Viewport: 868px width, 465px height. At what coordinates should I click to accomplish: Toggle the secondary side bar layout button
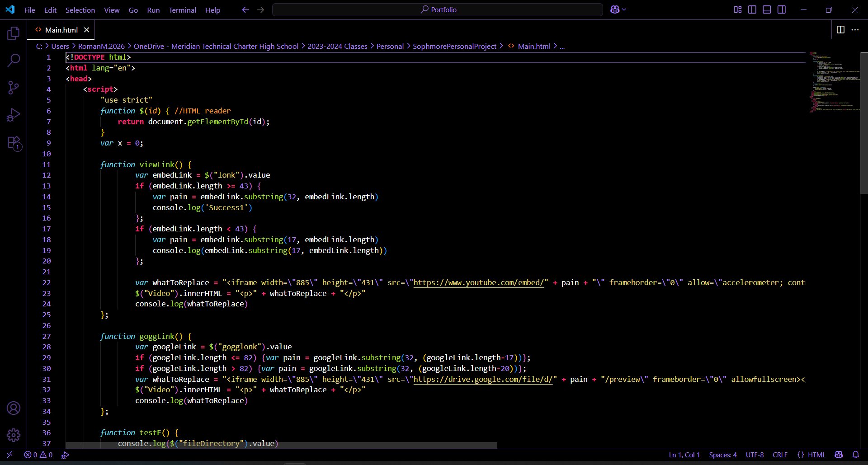[x=782, y=9]
